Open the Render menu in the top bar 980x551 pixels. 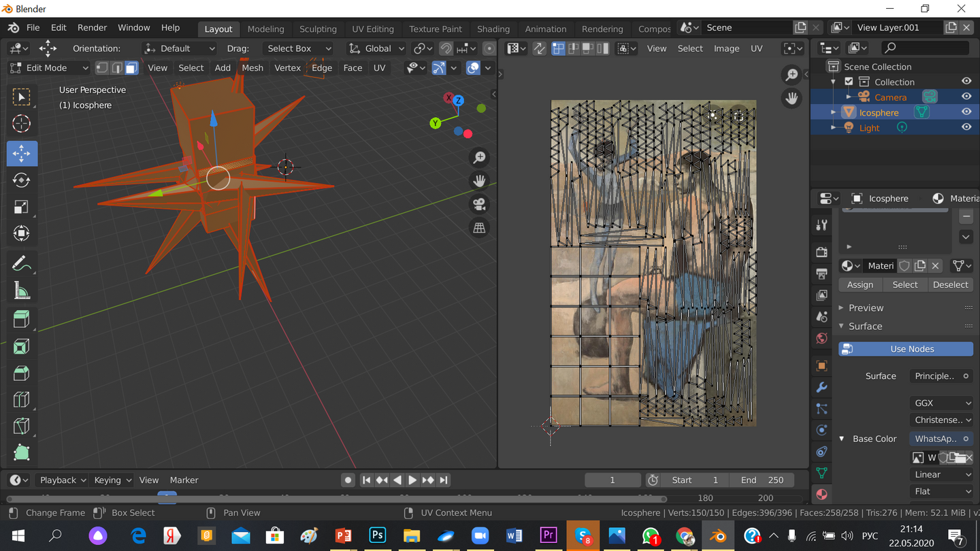point(92,28)
